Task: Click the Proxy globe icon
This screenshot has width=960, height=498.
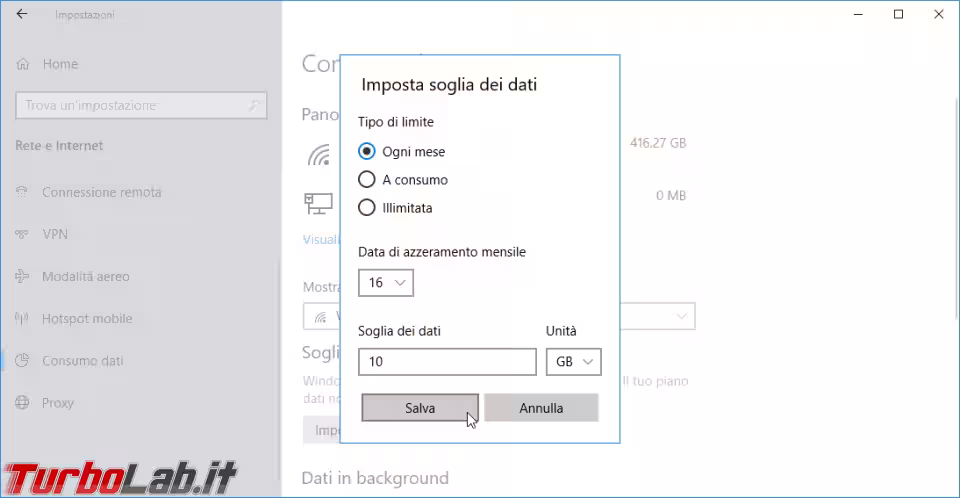Action: pos(22,402)
